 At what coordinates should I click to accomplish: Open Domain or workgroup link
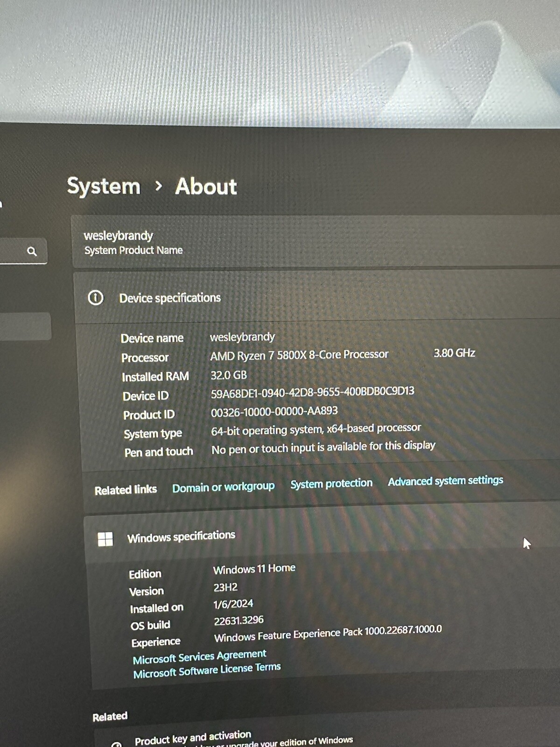click(224, 487)
